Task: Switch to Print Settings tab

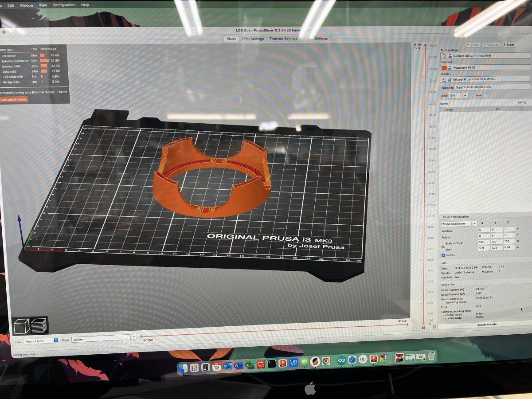Action: [x=253, y=39]
